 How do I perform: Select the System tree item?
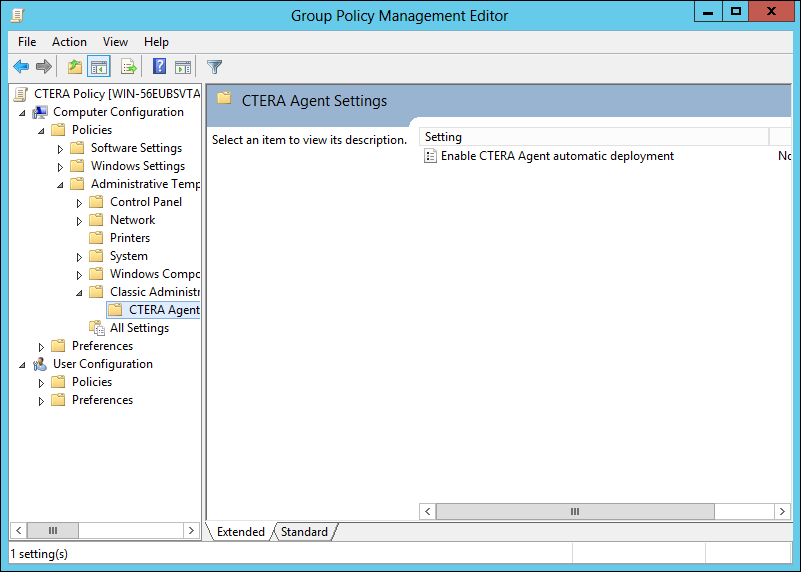(129, 256)
